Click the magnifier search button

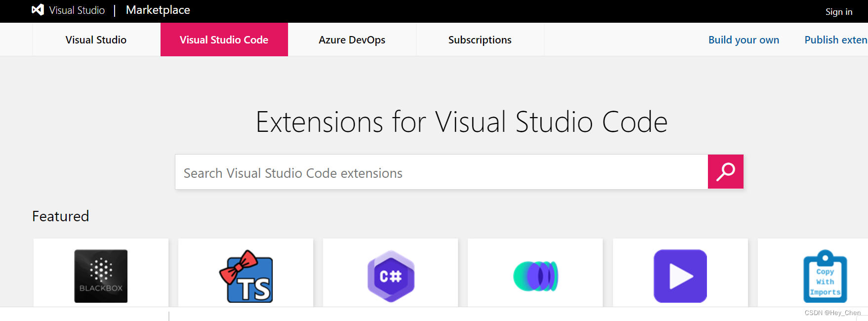pos(725,172)
